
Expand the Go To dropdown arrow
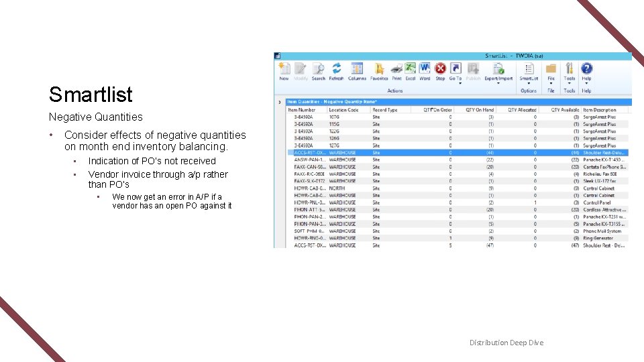pyautogui.click(x=460, y=83)
